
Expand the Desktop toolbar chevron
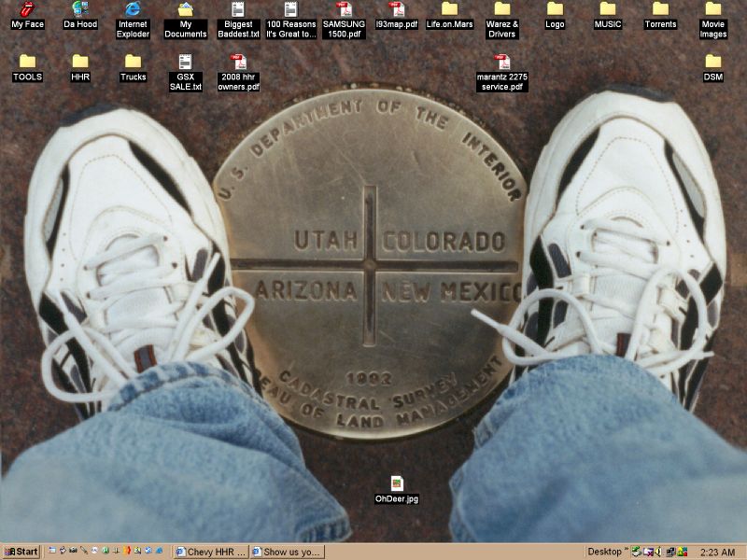pos(627,552)
